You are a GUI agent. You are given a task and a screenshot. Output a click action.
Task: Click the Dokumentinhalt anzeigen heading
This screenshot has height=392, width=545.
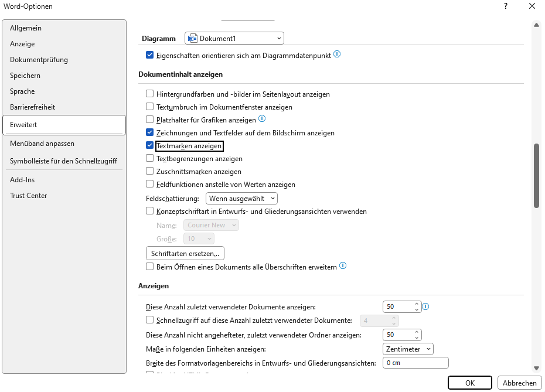pyautogui.click(x=180, y=74)
